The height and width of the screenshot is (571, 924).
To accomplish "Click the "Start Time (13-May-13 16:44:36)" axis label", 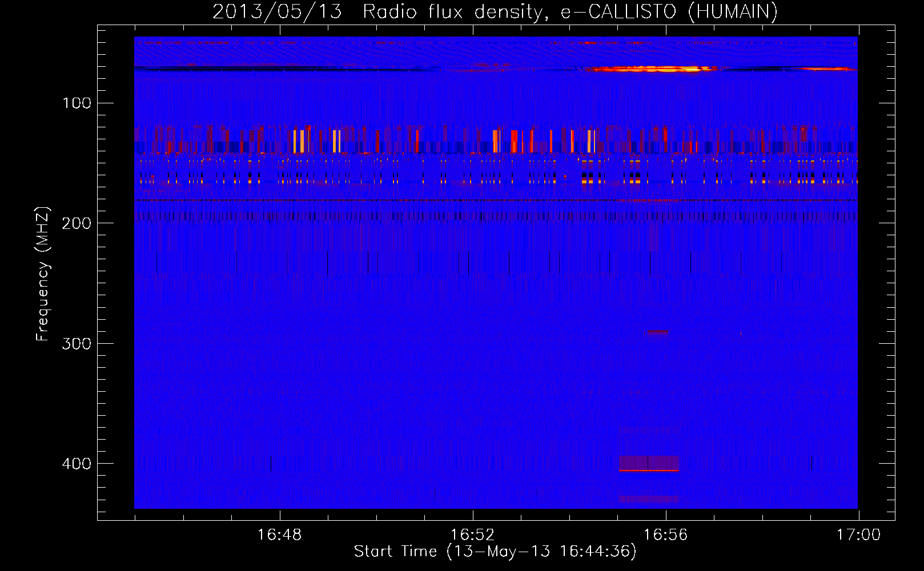I will click(x=495, y=552).
